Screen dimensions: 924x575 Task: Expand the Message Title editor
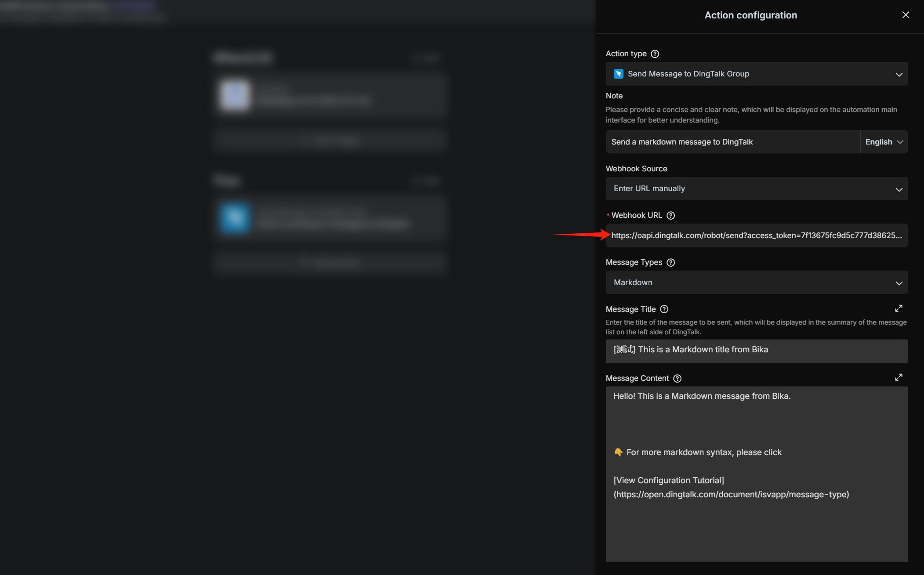(899, 308)
